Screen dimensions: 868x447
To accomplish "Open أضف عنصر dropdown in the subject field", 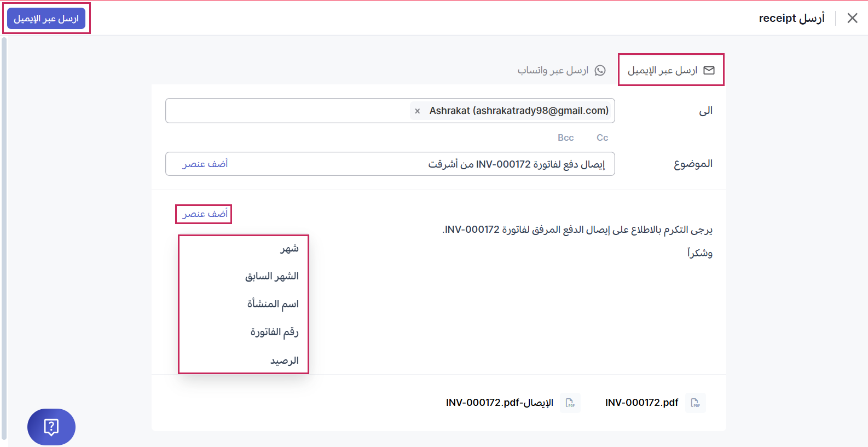I will (x=205, y=164).
